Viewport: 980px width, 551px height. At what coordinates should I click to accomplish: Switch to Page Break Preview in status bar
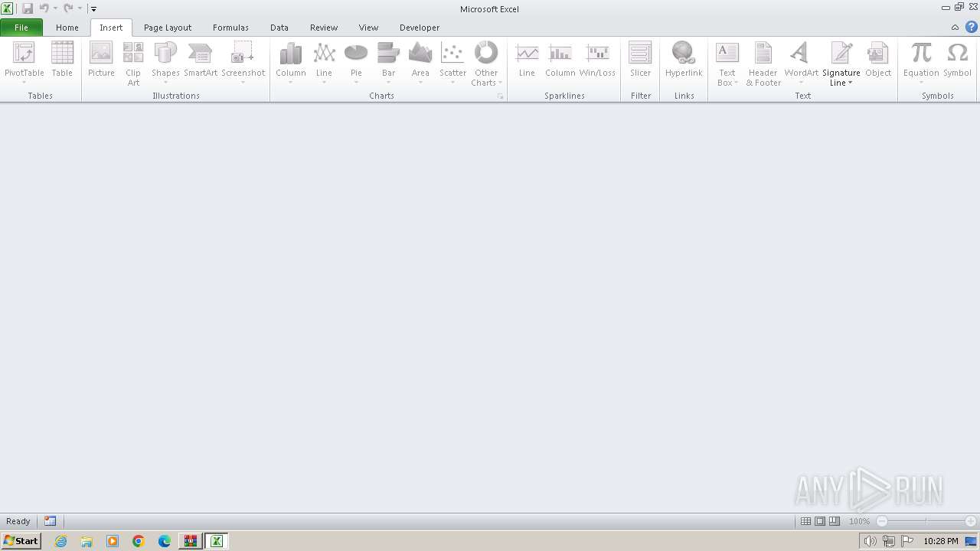pos(835,521)
